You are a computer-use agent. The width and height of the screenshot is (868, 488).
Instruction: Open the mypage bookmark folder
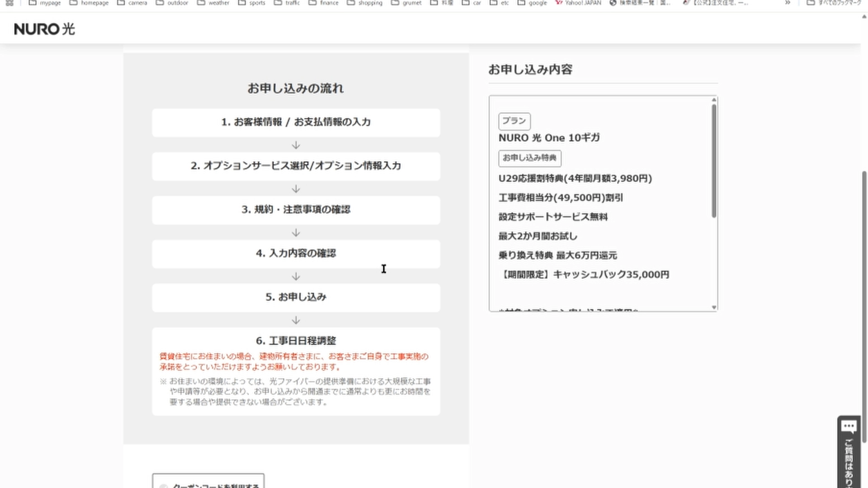[45, 3]
